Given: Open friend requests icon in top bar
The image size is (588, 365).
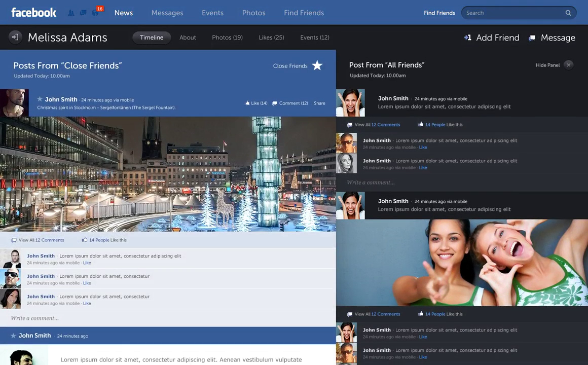Looking at the screenshot, I should (71, 13).
